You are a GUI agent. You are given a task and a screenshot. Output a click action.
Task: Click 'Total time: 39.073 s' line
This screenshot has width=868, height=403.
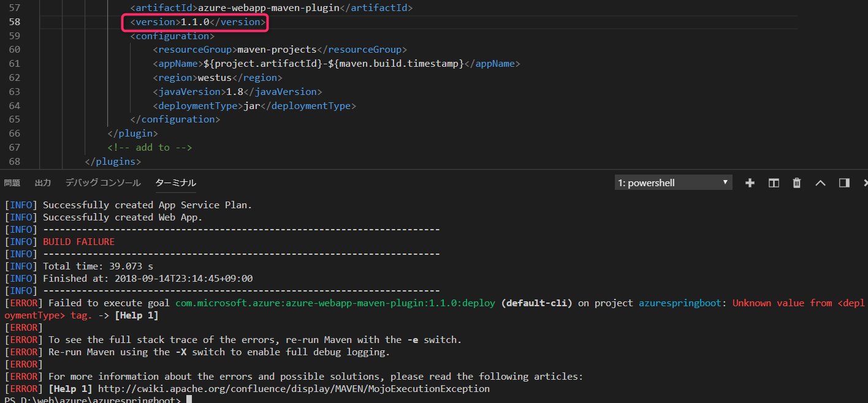pos(98,266)
